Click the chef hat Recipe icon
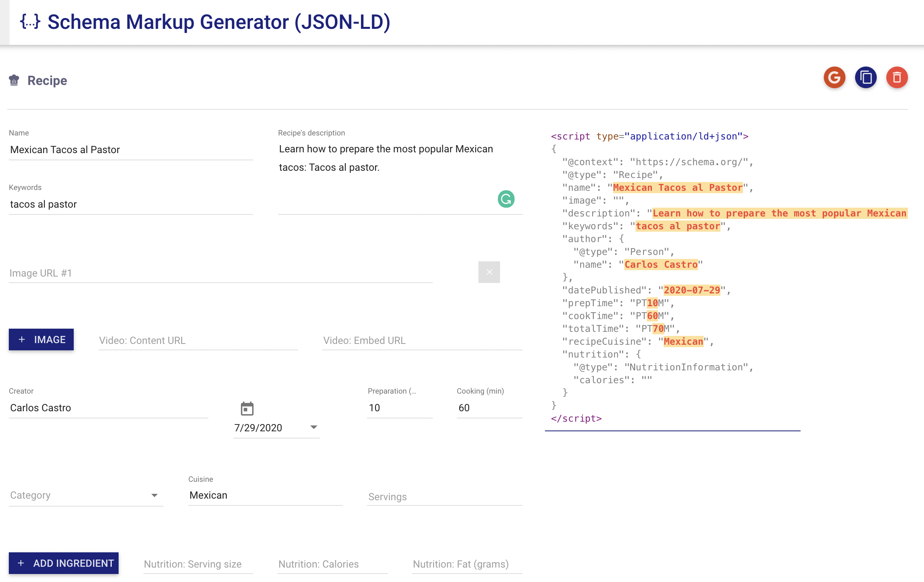The image size is (924, 582). pyautogui.click(x=14, y=80)
